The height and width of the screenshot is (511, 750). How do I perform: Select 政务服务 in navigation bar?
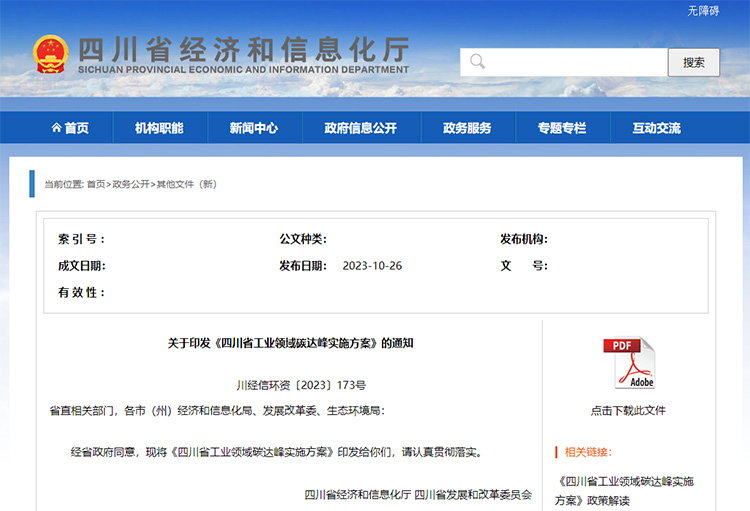point(467,128)
